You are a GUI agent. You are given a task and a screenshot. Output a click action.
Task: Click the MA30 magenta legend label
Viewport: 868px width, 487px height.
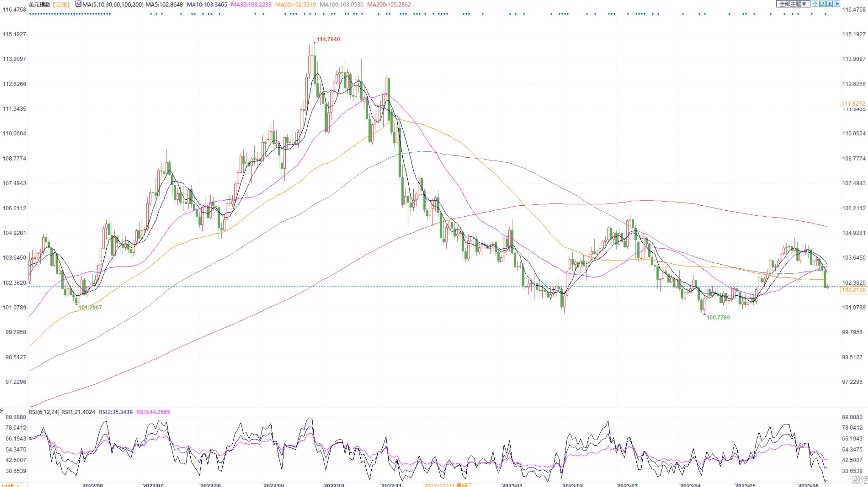click(x=251, y=5)
